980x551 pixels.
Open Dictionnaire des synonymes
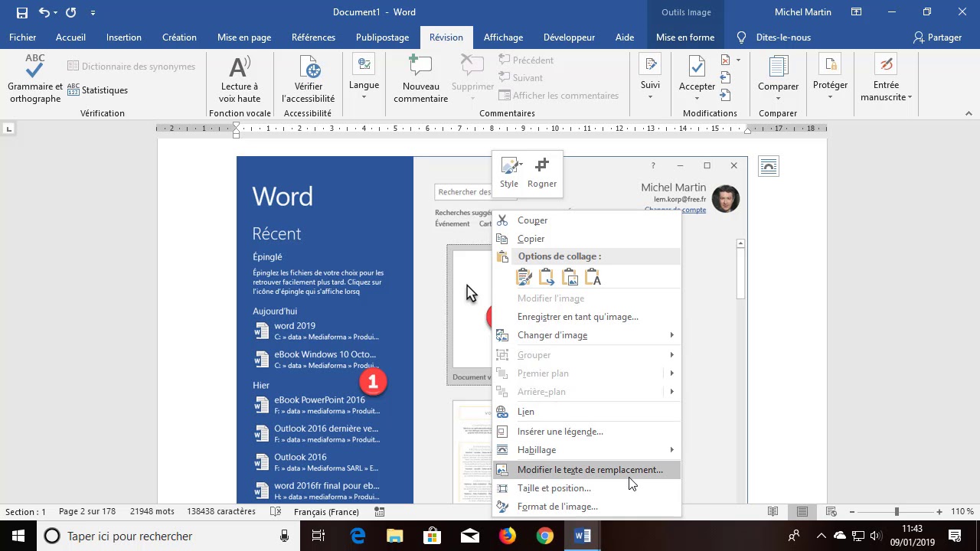[131, 67]
